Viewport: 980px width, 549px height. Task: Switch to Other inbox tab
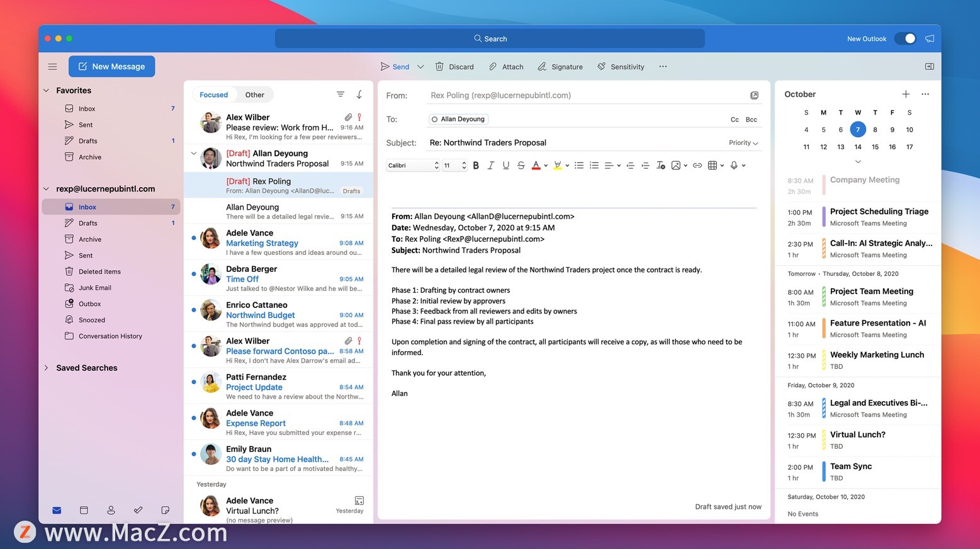click(255, 94)
